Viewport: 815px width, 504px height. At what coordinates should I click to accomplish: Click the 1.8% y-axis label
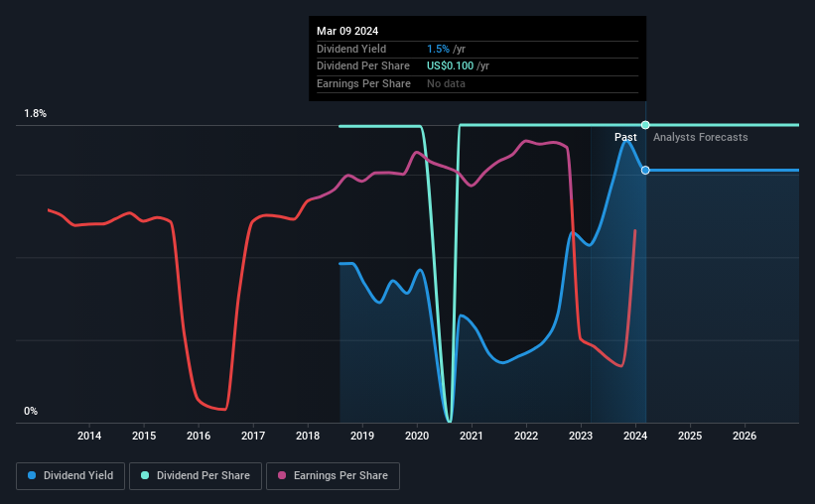36,113
